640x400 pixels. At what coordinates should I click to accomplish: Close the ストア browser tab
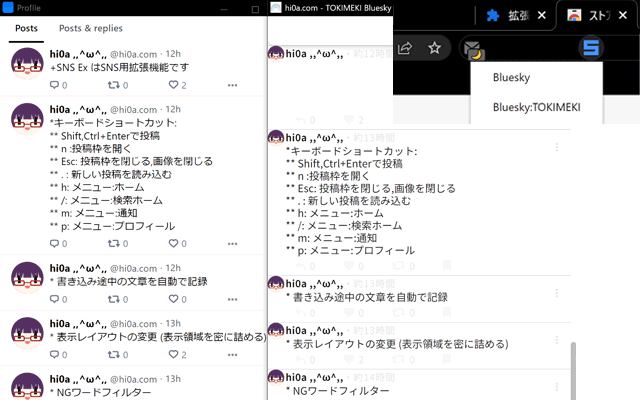coord(623,16)
